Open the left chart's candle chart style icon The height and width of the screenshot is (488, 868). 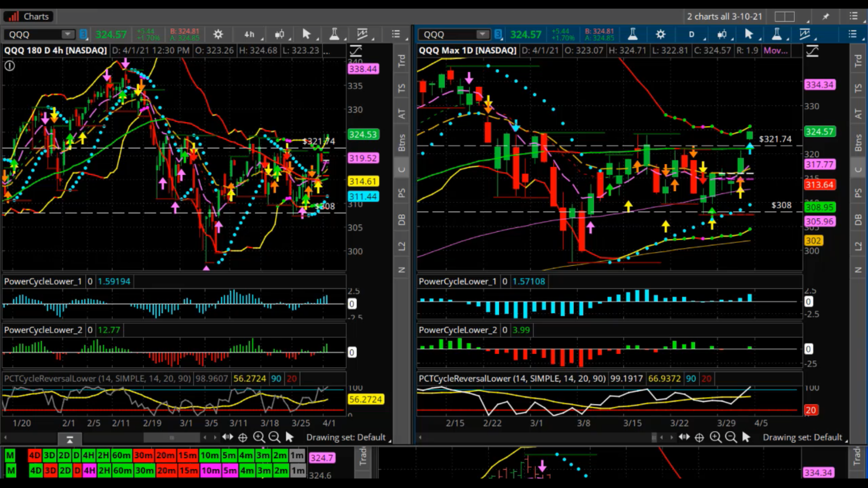[279, 34]
